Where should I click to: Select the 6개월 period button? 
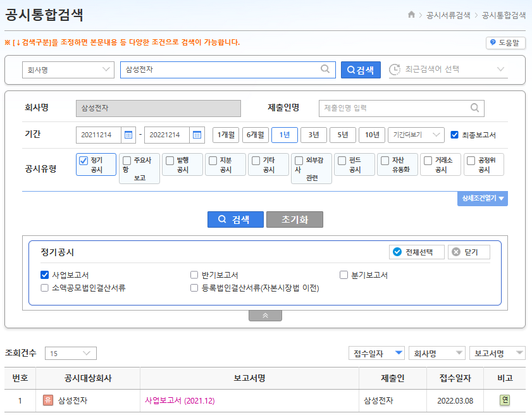point(255,135)
